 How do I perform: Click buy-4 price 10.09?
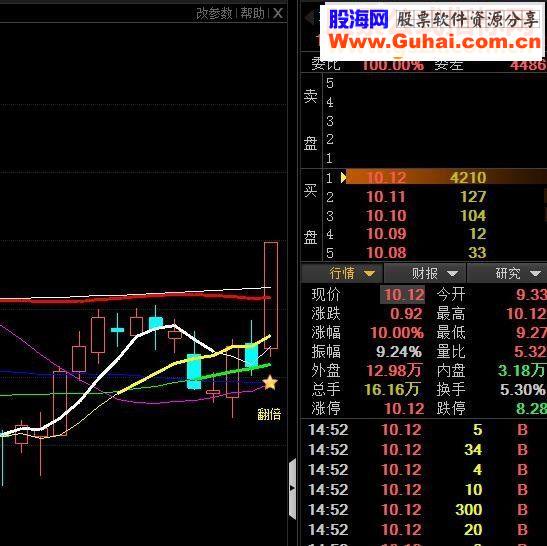(x=386, y=234)
